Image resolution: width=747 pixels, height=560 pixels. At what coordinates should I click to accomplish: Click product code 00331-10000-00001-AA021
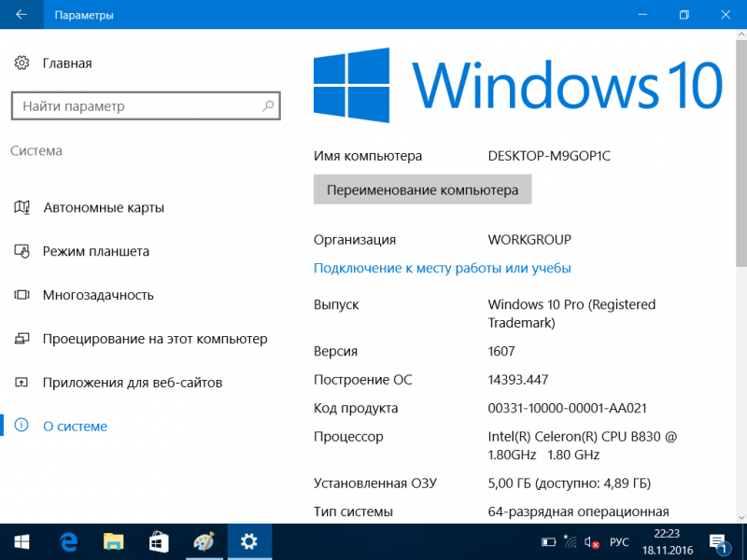(x=567, y=408)
